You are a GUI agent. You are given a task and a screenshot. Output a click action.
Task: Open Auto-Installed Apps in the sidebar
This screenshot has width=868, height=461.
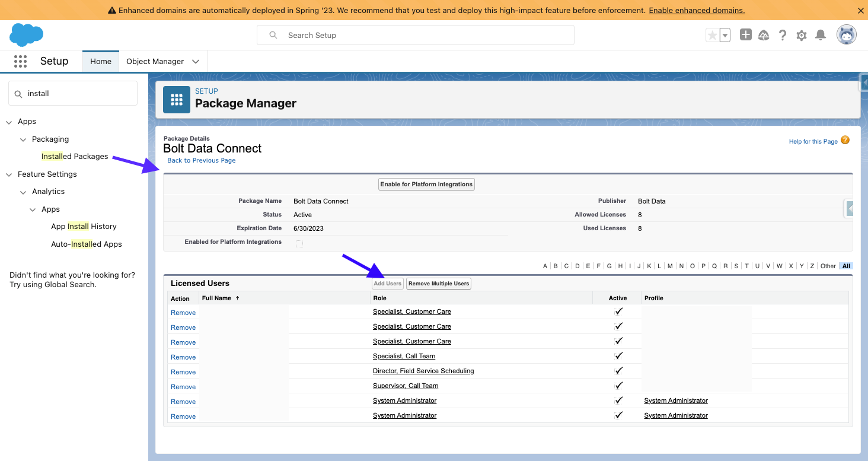click(x=87, y=244)
